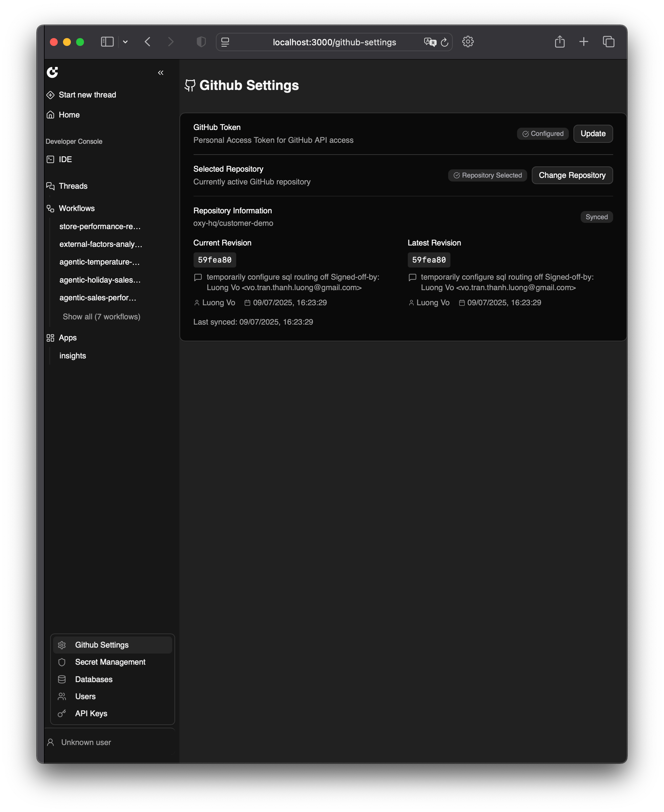The height and width of the screenshot is (812, 664).
Task: Open the API Keys page
Action: pos(91,713)
